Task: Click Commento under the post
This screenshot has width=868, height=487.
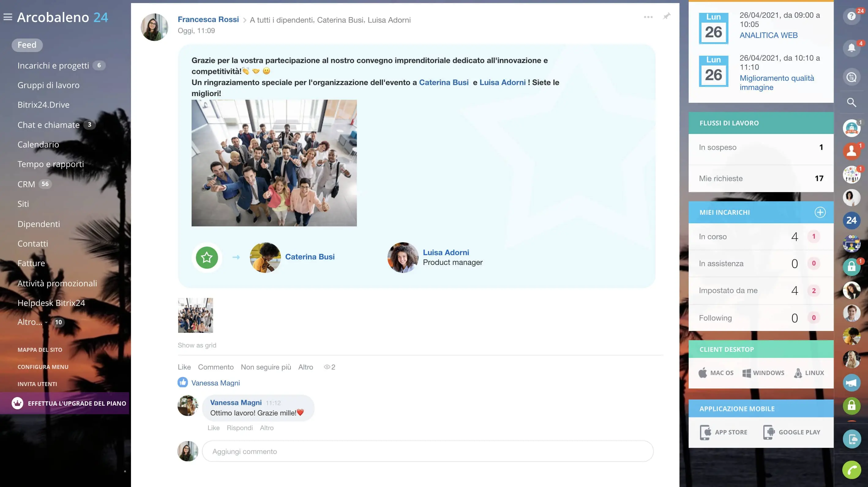Action: tap(216, 367)
